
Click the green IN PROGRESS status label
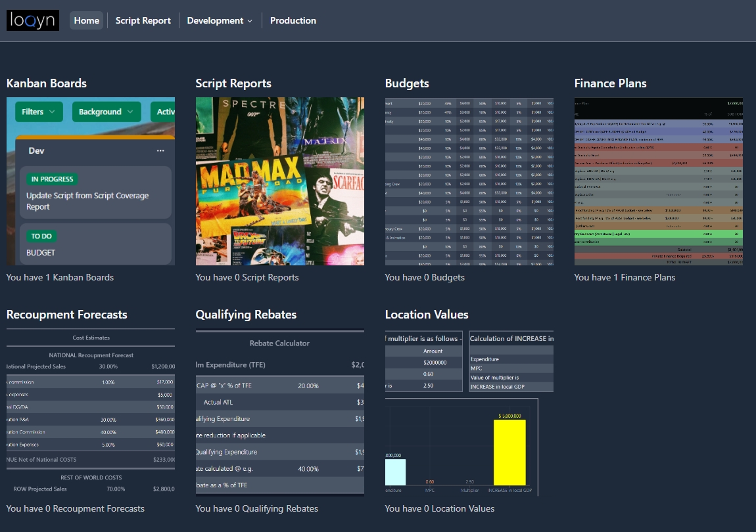(x=53, y=179)
